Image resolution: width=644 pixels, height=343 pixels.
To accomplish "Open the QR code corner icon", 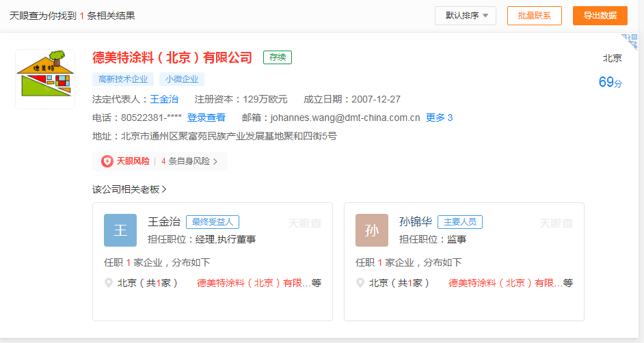I will pyautogui.click(x=630, y=42).
